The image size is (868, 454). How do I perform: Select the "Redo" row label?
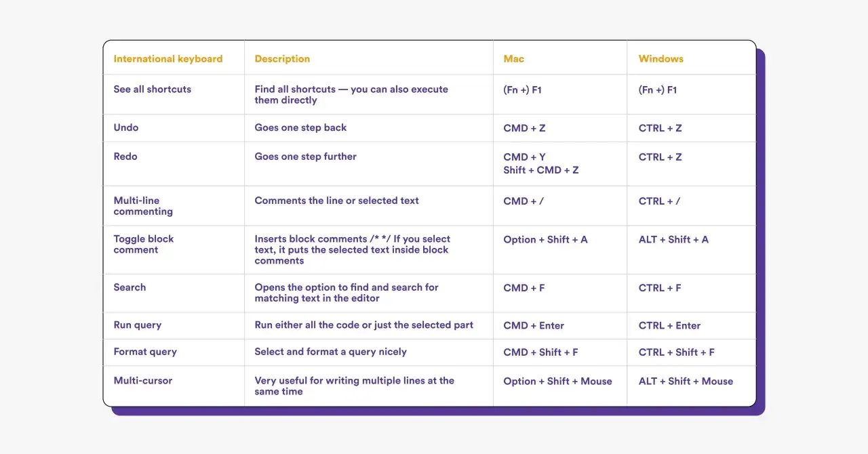125,157
